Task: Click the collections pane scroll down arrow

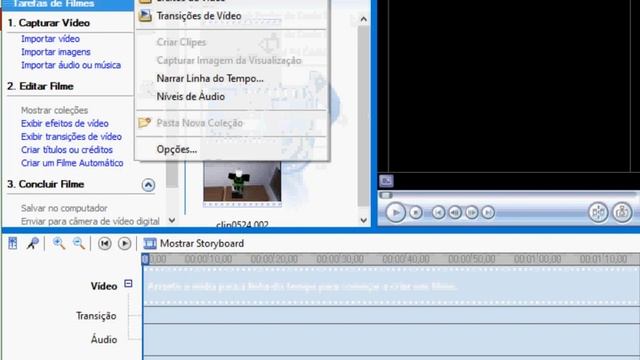Action: (363, 220)
